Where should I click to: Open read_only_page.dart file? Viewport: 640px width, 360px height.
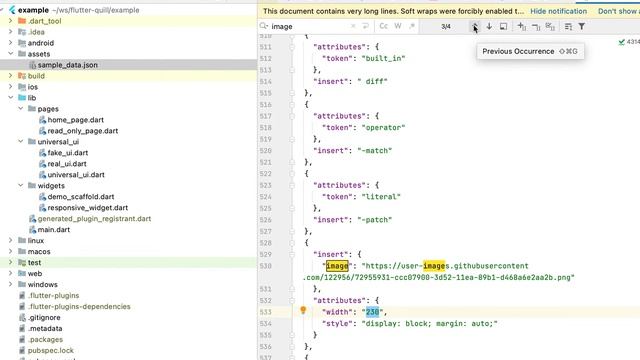(82, 131)
